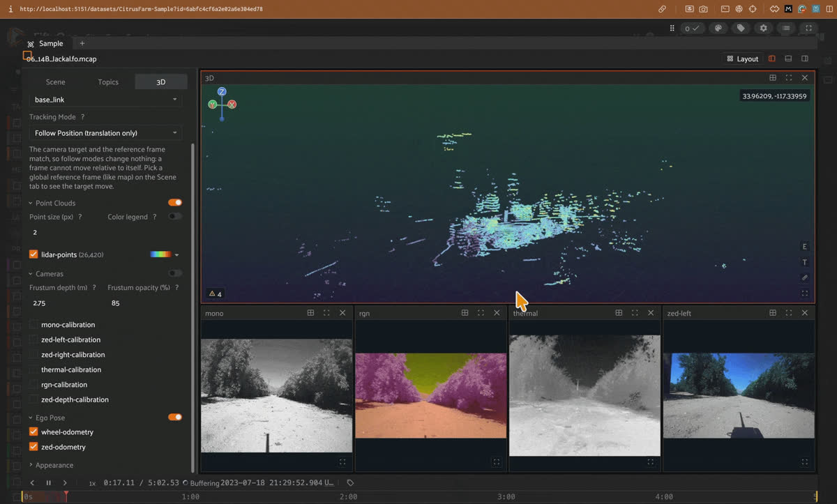Image resolution: width=837 pixels, height=504 pixels.
Task: Click the axis orientation gizmo
Action: tap(222, 104)
